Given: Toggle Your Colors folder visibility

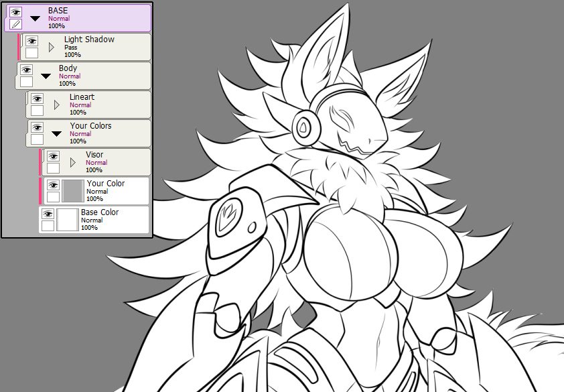Looking at the screenshot, I should (x=37, y=127).
